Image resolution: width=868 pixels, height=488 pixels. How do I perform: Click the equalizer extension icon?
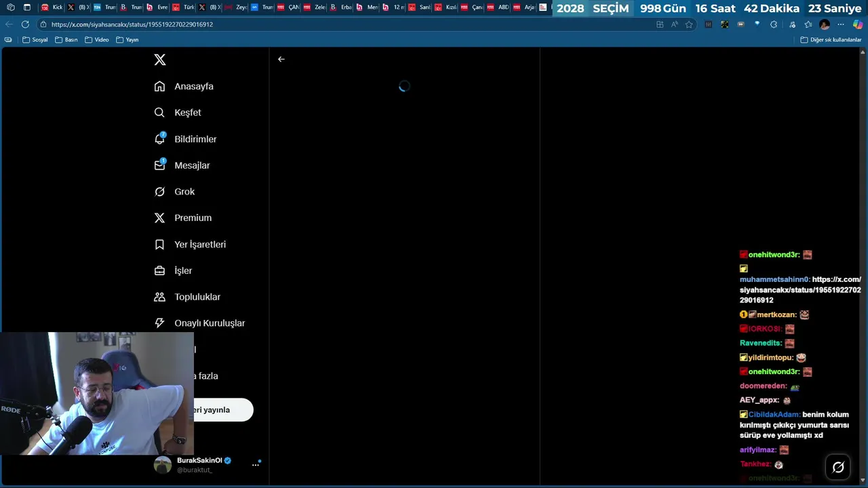click(709, 24)
